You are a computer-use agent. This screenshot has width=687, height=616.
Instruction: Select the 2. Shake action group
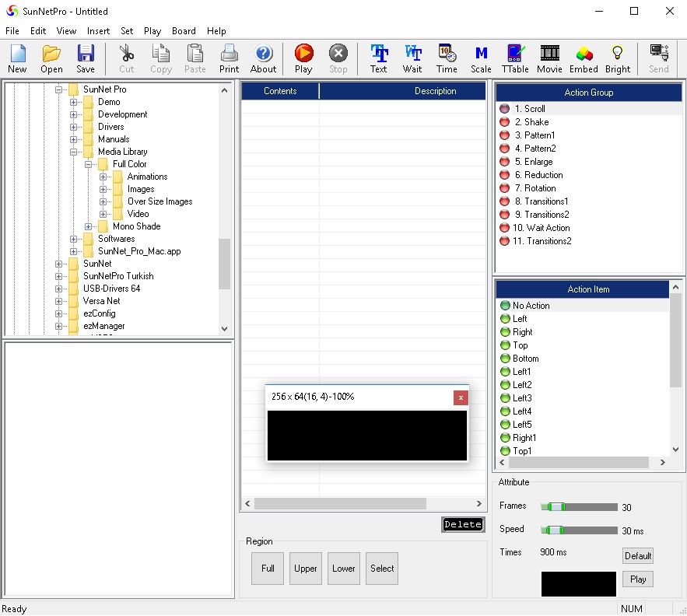[588, 122]
